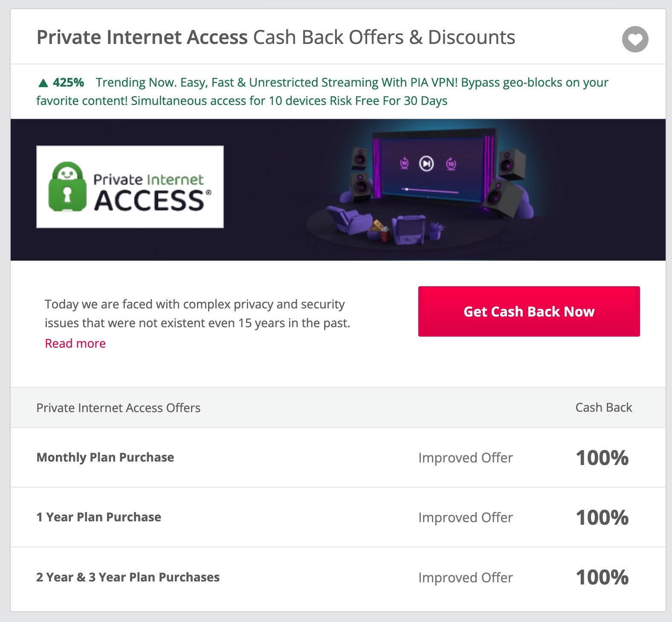Click the Improved Offer label for 1 Year Plan

pyautogui.click(x=466, y=517)
